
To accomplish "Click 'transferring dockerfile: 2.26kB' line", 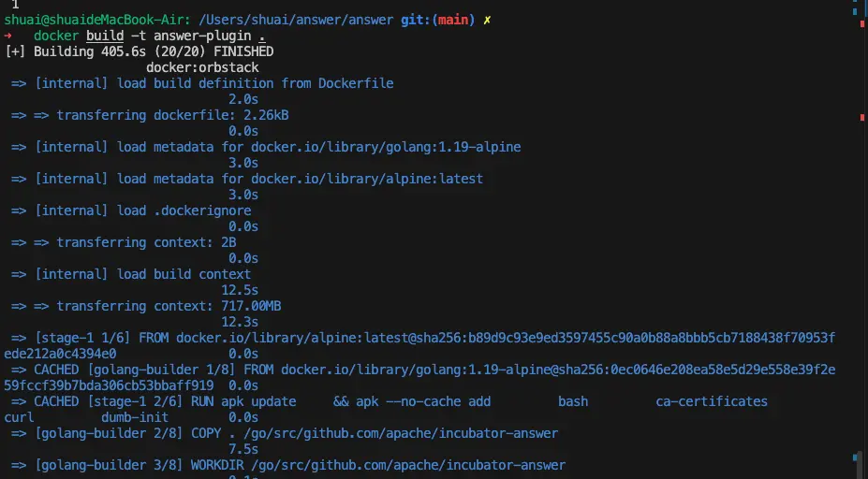I will click(150, 115).
